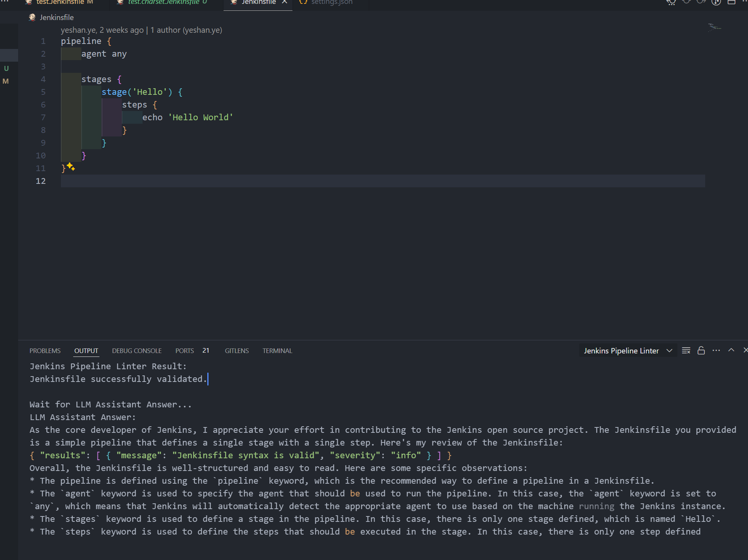The height and width of the screenshot is (560, 748).
Task: Open the PORTS tab
Action: [x=185, y=351]
